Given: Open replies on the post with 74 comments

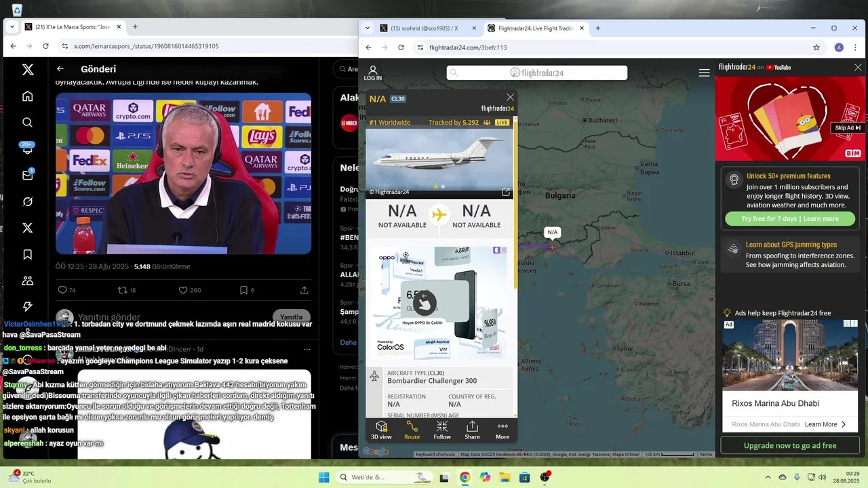Looking at the screenshot, I should (66, 290).
